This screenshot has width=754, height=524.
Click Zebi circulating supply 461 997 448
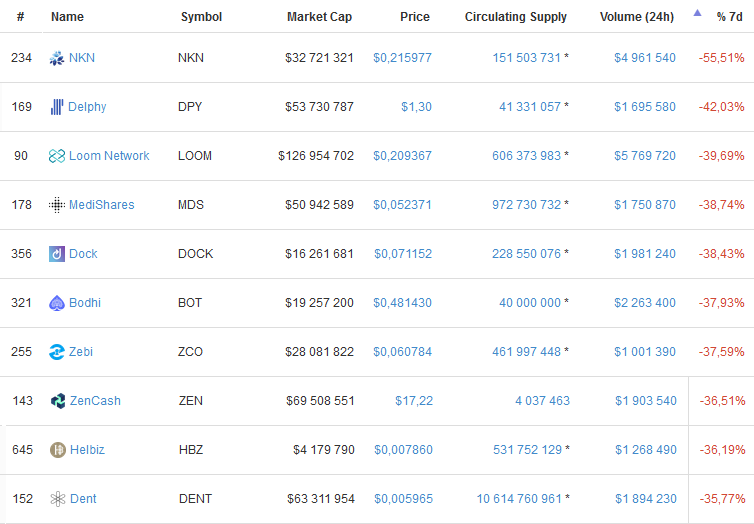pos(527,352)
